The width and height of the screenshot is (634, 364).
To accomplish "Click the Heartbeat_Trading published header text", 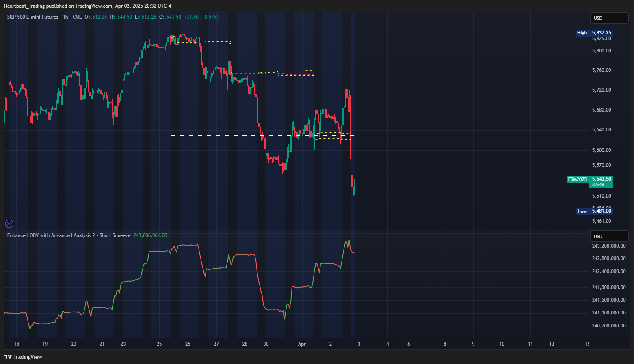I will 88,6.
